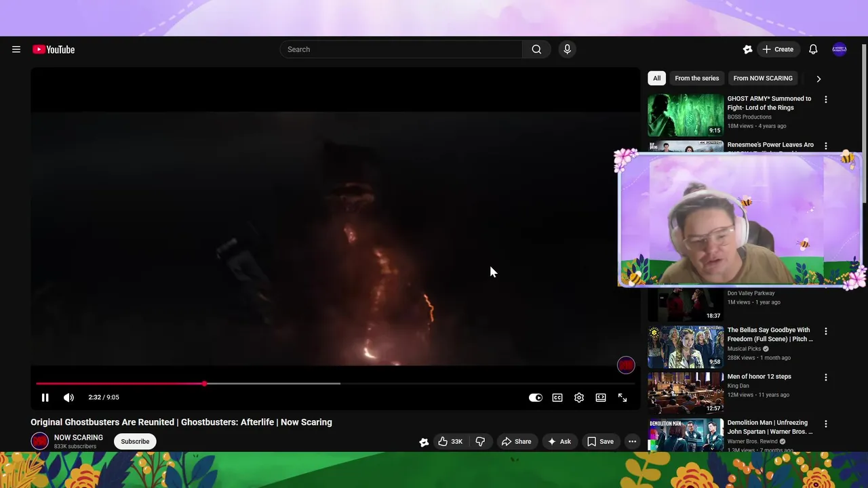Click the 2:32 / 9:05 time display
Screen dimensions: 868x488
(104, 398)
